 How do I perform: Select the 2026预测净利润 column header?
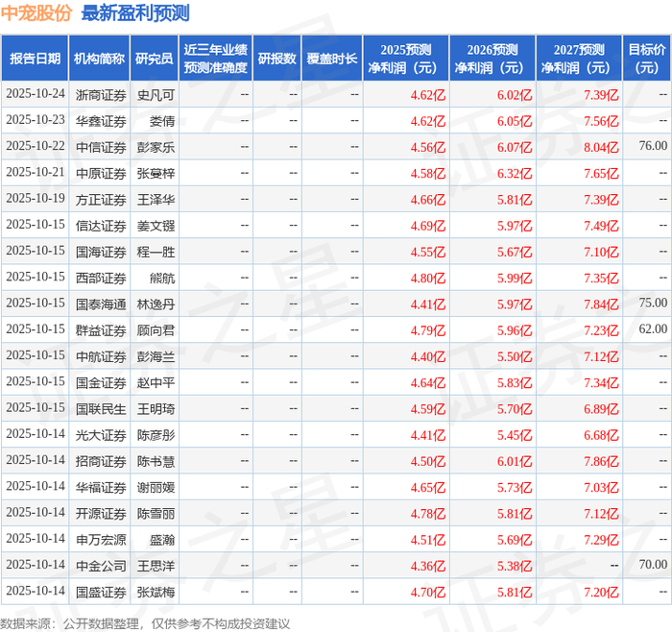click(492, 59)
